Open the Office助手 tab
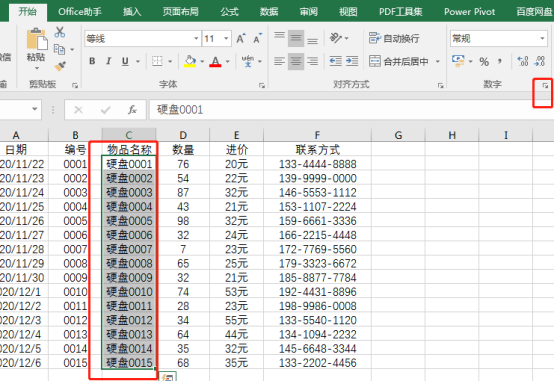This screenshot has height=381, width=554. coord(80,12)
